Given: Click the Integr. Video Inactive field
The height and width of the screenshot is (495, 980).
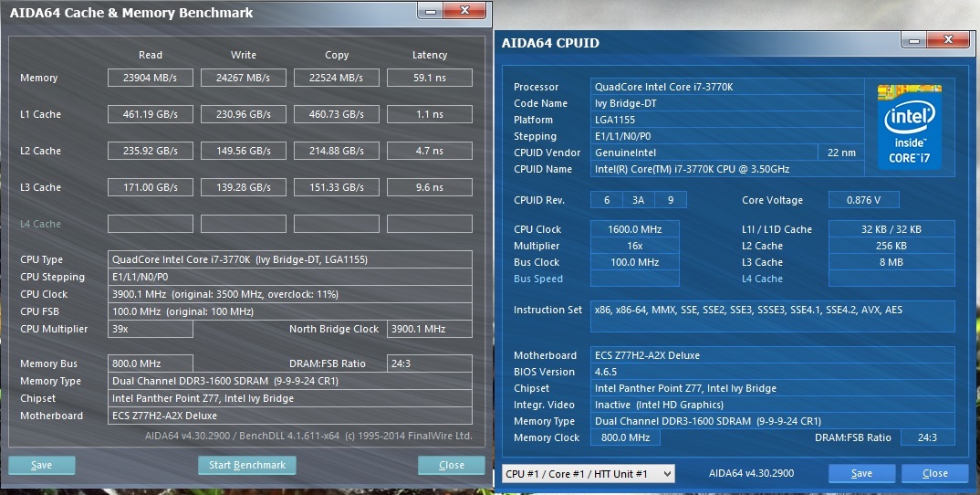Looking at the screenshot, I should tap(773, 405).
